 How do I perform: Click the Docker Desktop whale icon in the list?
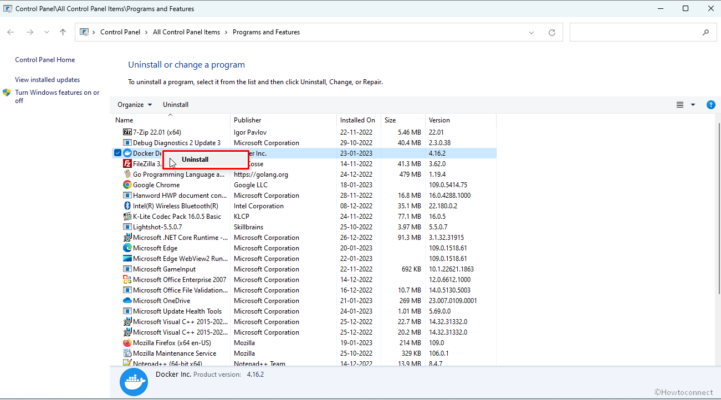127,153
